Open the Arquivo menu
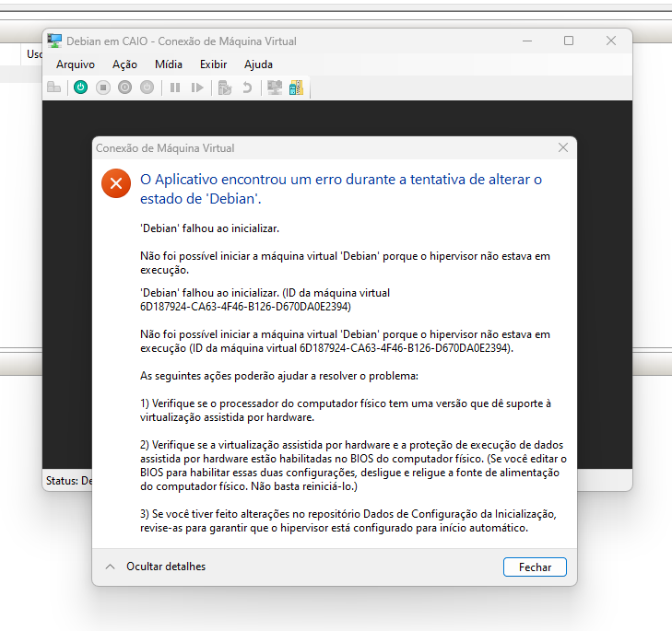The height and width of the screenshot is (631, 672). click(76, 64)
